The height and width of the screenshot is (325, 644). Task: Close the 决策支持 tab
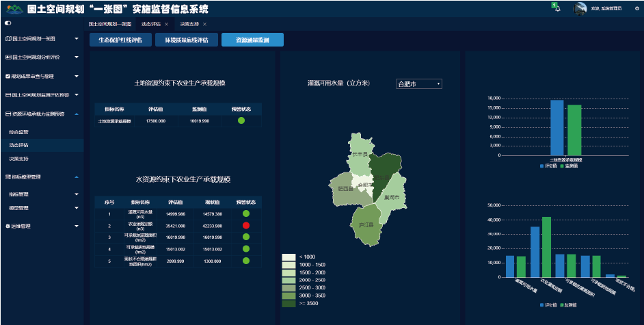pyautogui.click(x=204, y=24)
